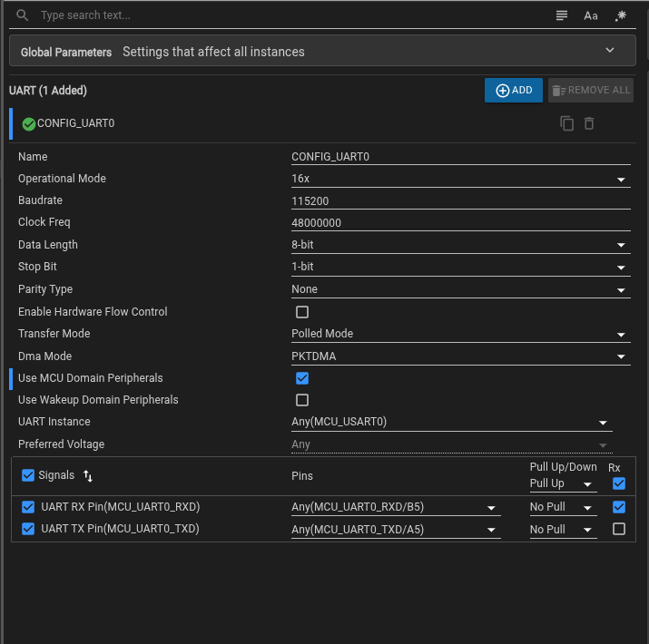Enable Hardware Flow Control checkbox
The height and width of the screenshot is (644, 649).
(302, 312)
